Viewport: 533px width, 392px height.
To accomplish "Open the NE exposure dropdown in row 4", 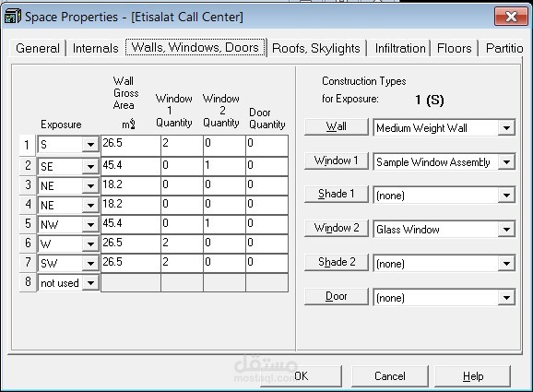I will point(90,206).
